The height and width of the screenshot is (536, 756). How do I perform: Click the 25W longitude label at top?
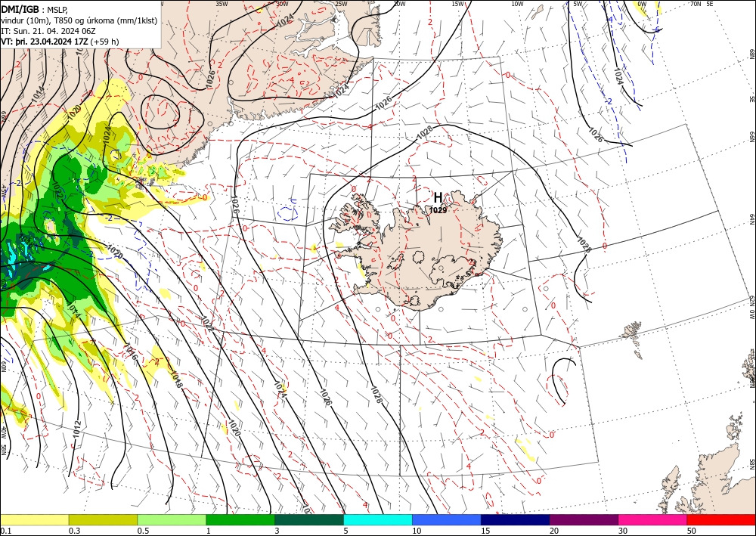tap(341, 4)
